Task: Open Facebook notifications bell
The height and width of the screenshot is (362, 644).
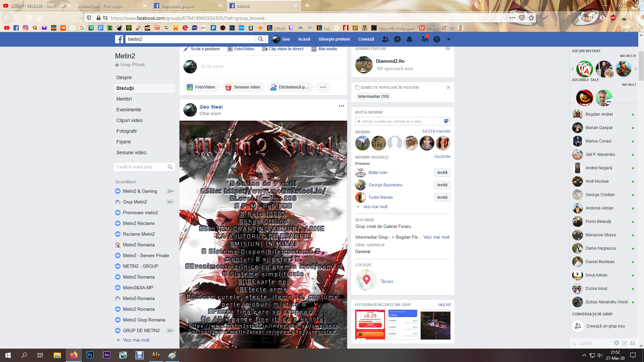Action: click(x=410, y=39)
